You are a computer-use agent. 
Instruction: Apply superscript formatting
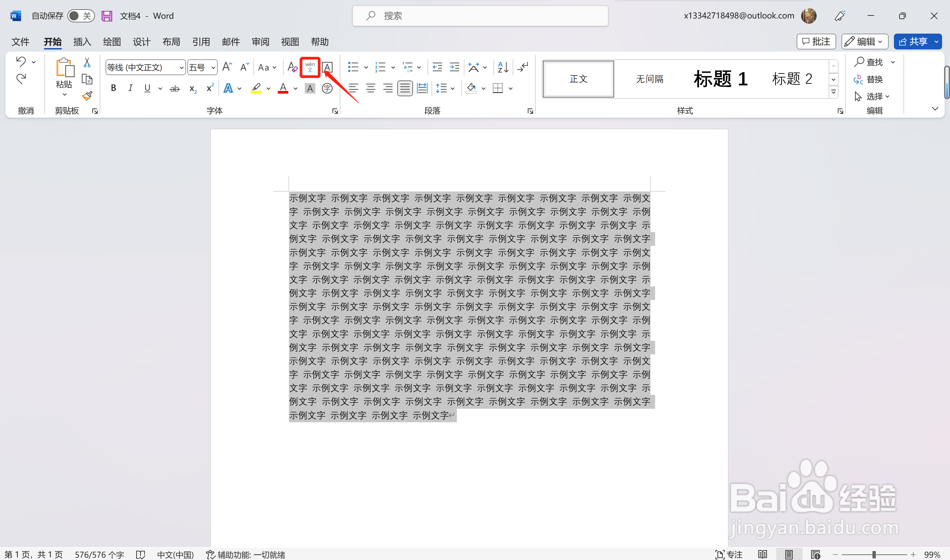[210, 88]
